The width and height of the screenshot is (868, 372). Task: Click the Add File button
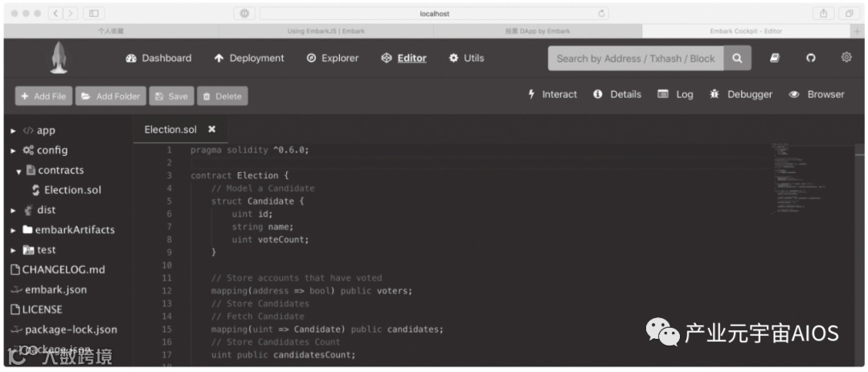(x=43, y=96)
